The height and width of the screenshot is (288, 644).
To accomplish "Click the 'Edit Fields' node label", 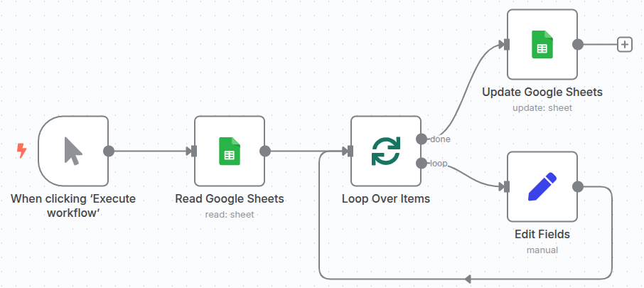I will coord(542,234).
